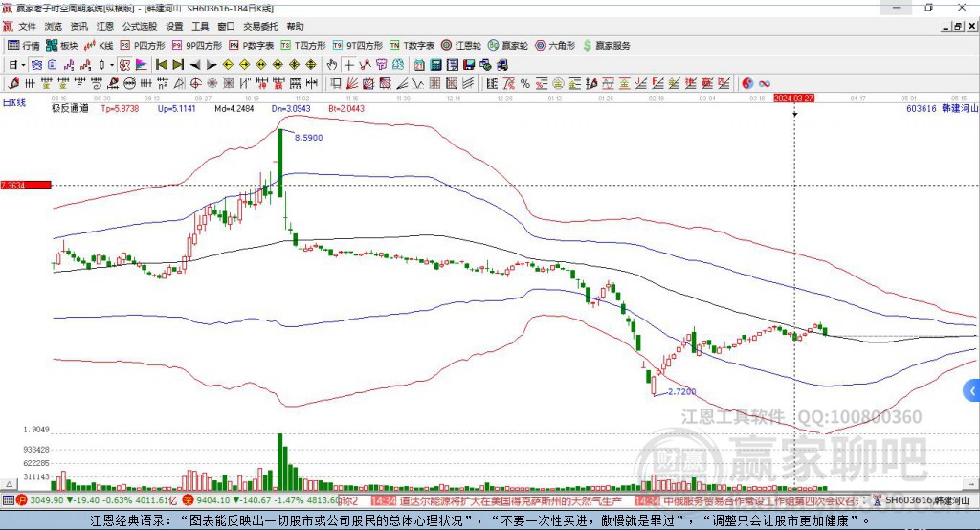Image resolution: width=980 pixels, height=530 pixels.
Task: Open the 9P四方形 tool
Action: coord(196,46)
